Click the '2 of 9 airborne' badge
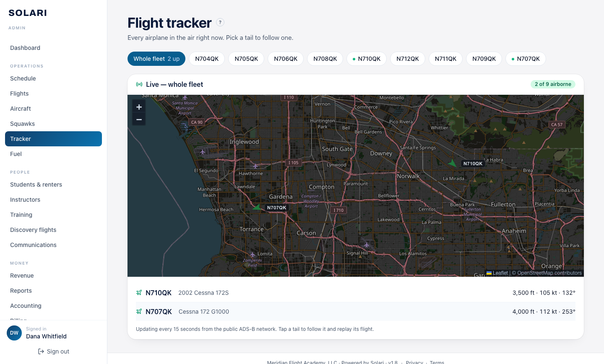The width and height of the screenshot is (604, 364). (x=553, y=84)
